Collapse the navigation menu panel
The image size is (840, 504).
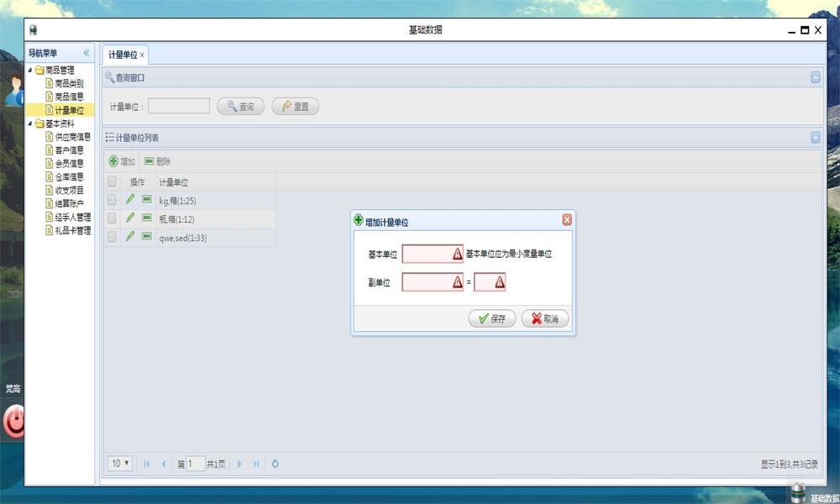(x=87, y=52)
